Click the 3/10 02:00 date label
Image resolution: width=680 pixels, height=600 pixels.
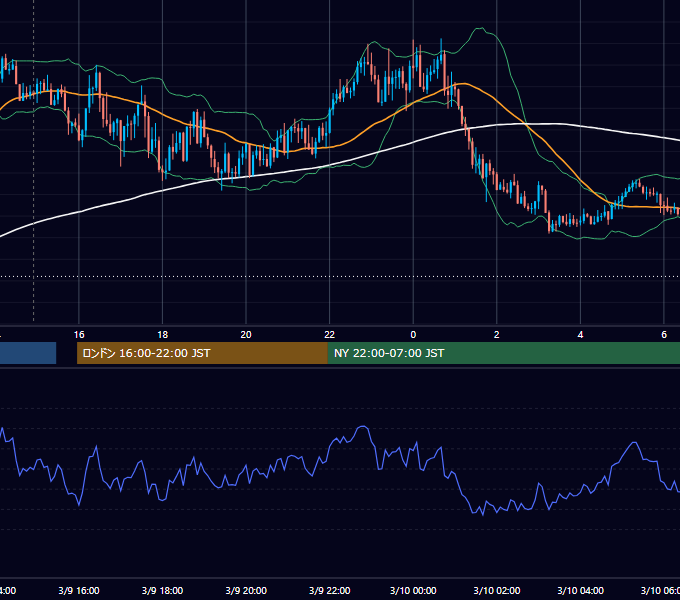coord(497,591)
